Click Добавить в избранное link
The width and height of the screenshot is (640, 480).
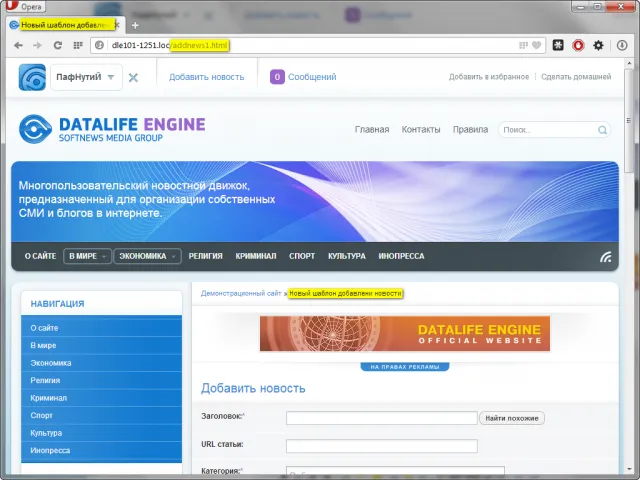[489, 77]
